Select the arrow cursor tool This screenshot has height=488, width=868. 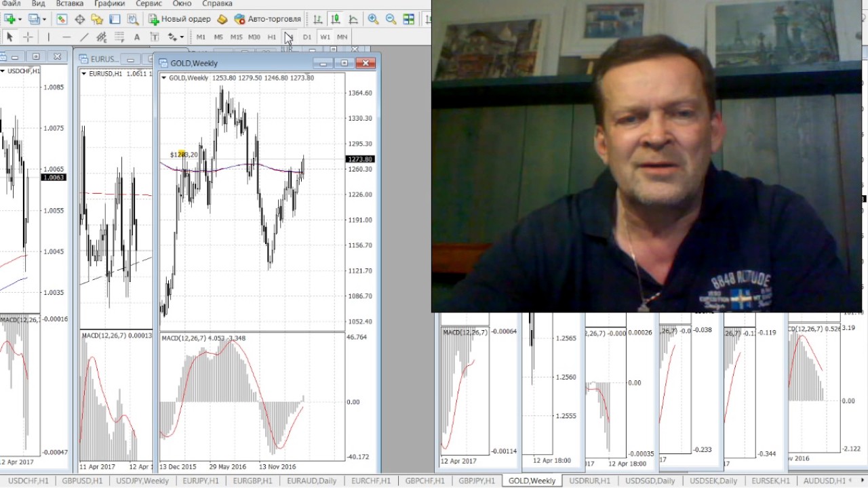pyautogui.click(x=9, y=37)
